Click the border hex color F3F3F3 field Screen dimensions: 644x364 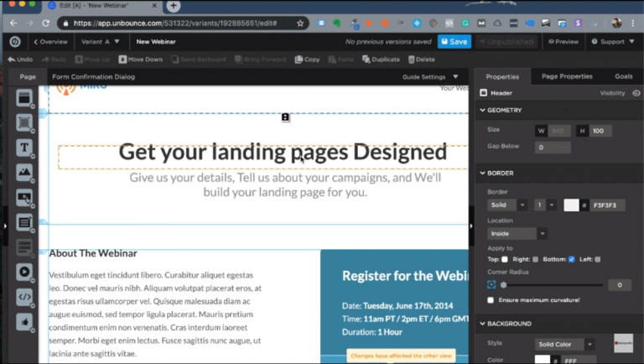coord(607,205)
